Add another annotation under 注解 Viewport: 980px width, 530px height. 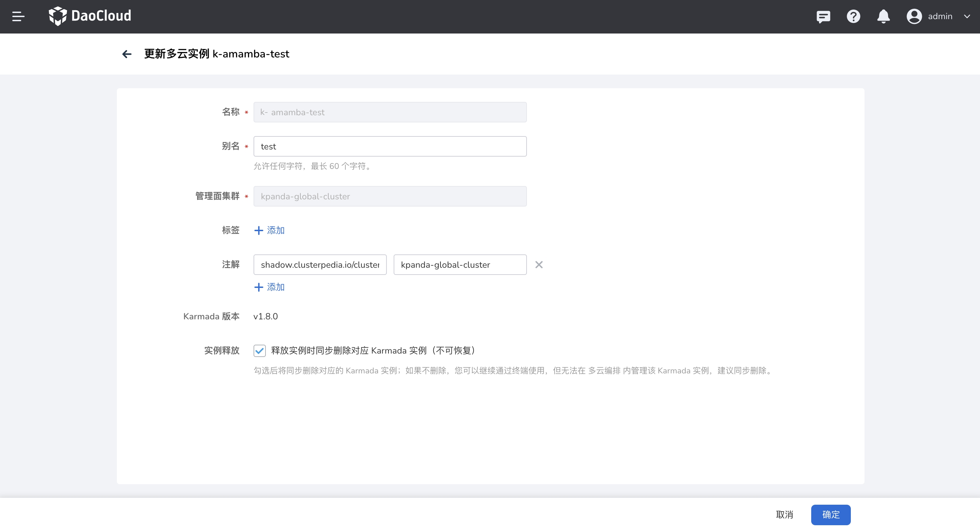tap(269, 287)
